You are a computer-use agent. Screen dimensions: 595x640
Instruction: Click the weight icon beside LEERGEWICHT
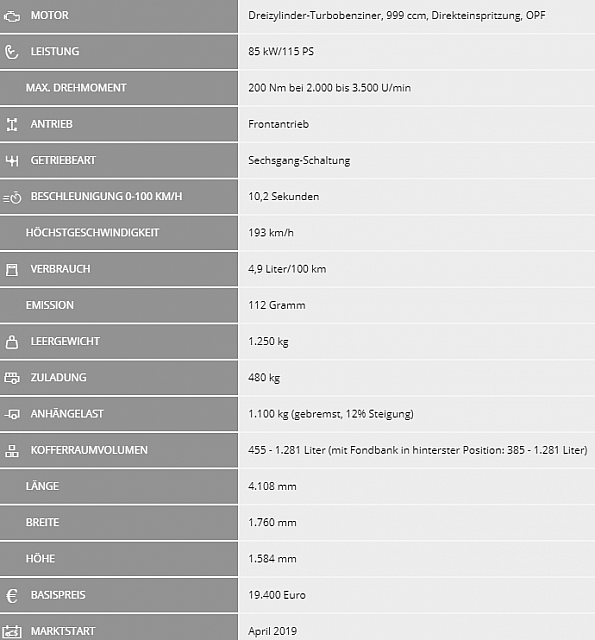coord(12,342)
